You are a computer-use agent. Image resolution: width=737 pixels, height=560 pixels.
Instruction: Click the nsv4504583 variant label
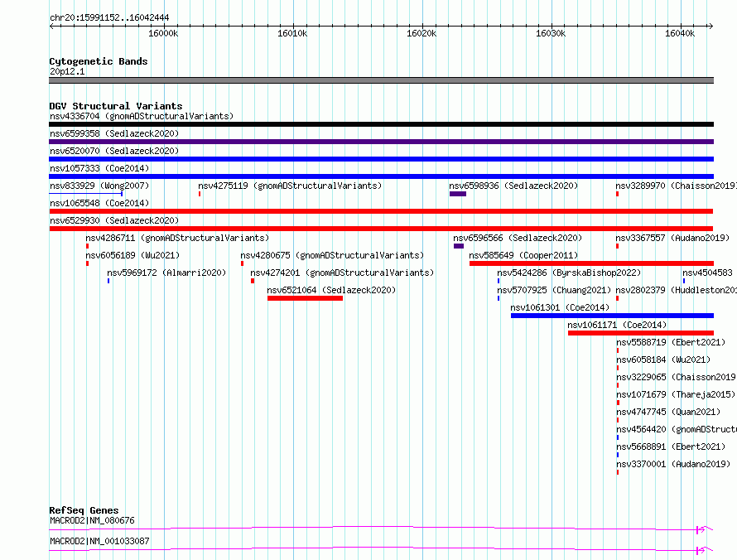coord(707,273)
